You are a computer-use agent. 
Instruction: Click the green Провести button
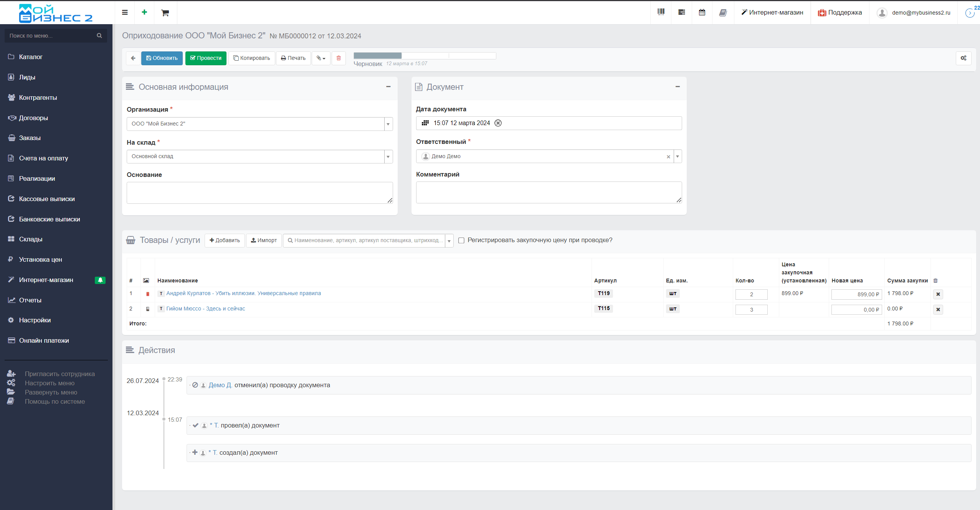[x=206, y=58]
